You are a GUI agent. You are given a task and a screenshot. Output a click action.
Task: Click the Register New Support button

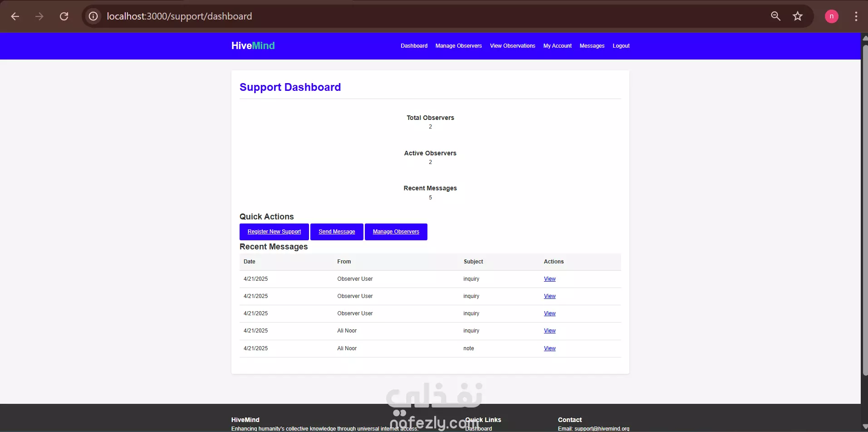click(274, 232)
